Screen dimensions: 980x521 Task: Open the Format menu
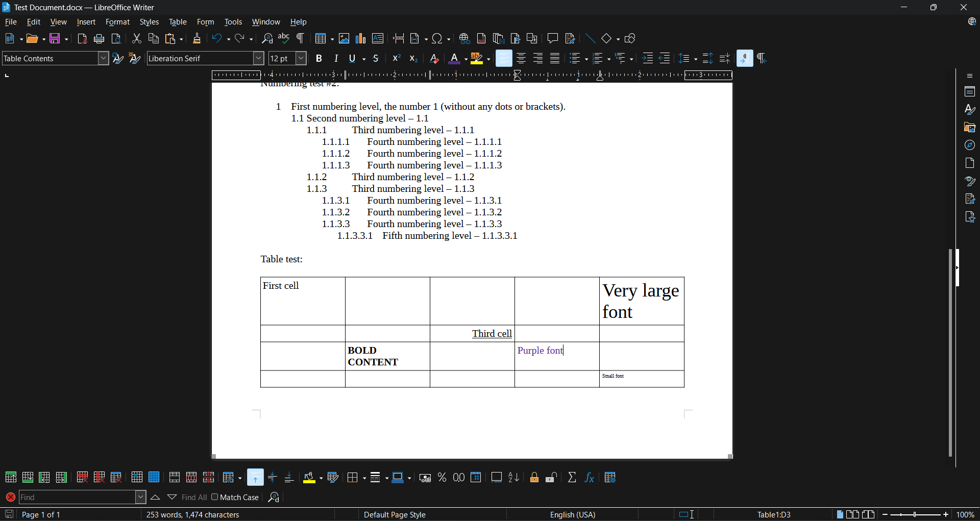click(x=117, y=22)
